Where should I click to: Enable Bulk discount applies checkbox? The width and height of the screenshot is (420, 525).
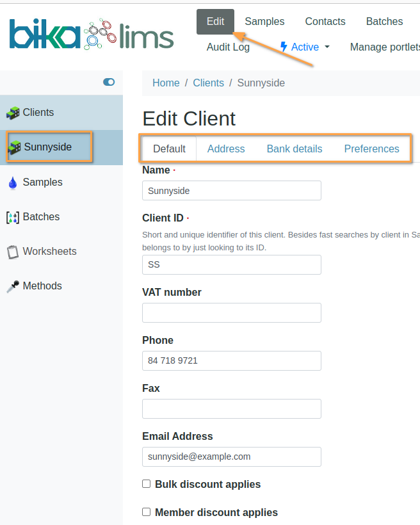(146, 484)
